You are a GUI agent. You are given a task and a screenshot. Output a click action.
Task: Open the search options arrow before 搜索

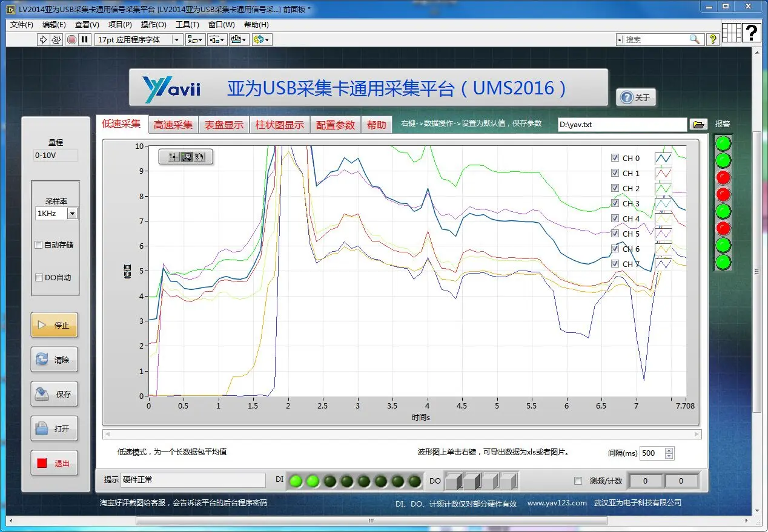click(x=620, y=39)
